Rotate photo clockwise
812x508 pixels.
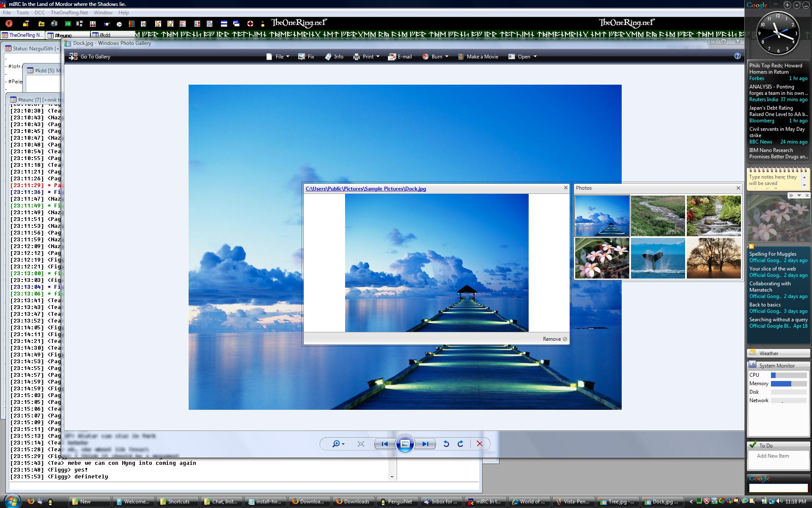click(461, 444)
